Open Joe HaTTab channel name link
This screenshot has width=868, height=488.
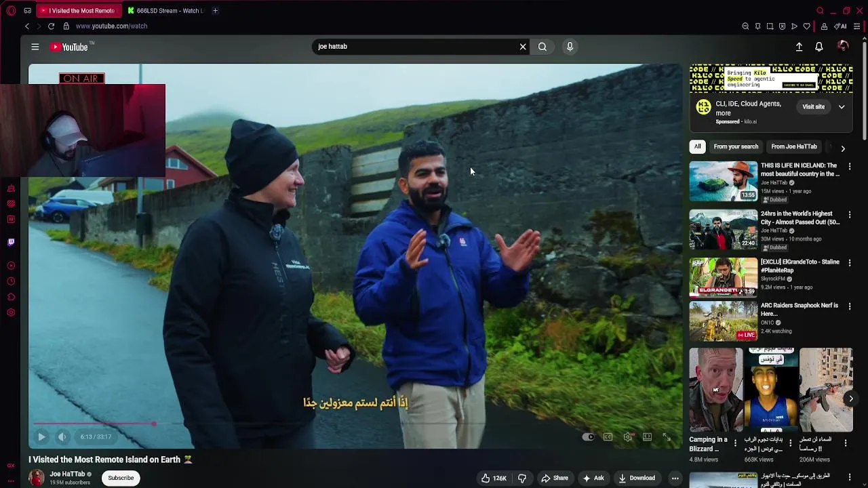point(67,474)
